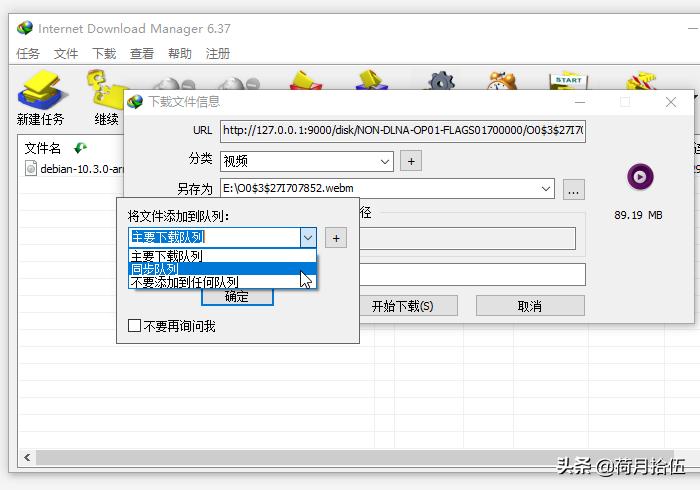Click the 继续 resume toolbar icon
Image resolution: width=700 pixels, height=490 pixels.
(x=105, y=91)
